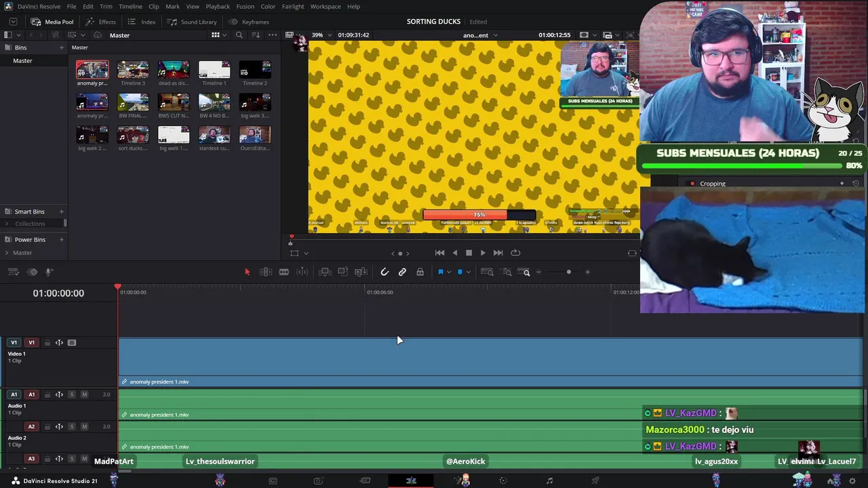Open the project options dropdown at toolbar left
This screenshot has height=488, width=868.
[13, 22]
